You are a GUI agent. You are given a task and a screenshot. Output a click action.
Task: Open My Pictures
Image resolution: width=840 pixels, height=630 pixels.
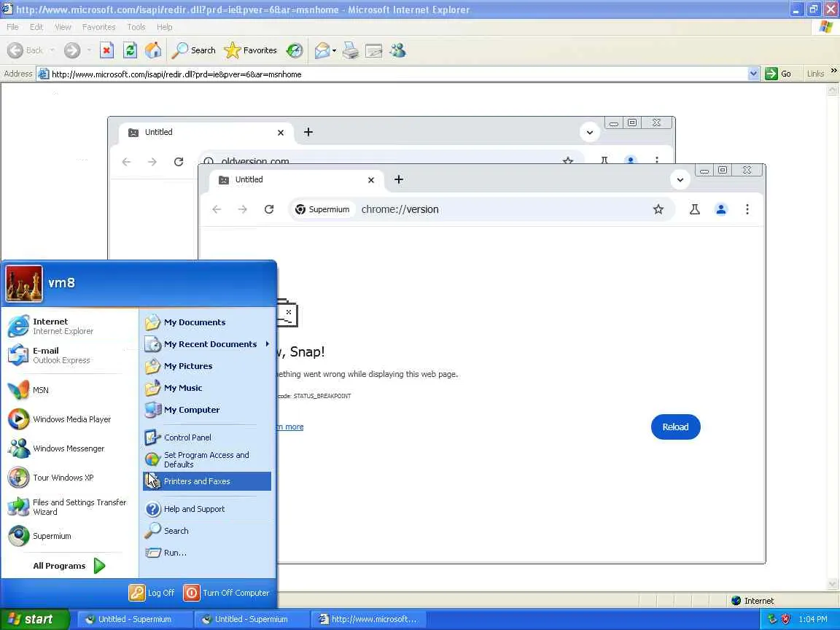pyautogui.click(x=207, y=366)
